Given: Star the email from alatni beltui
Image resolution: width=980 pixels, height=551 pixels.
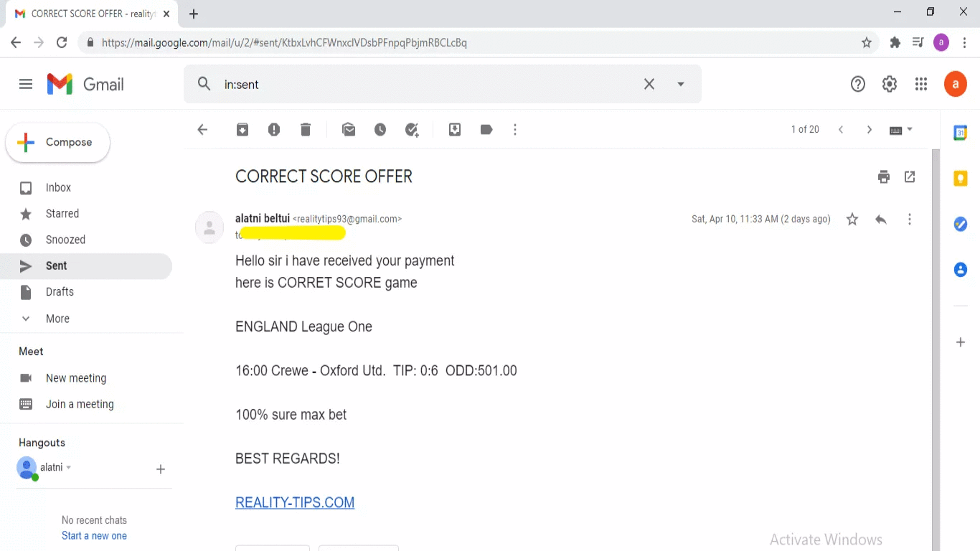Looking at the screenshot, I should [852, 220].
